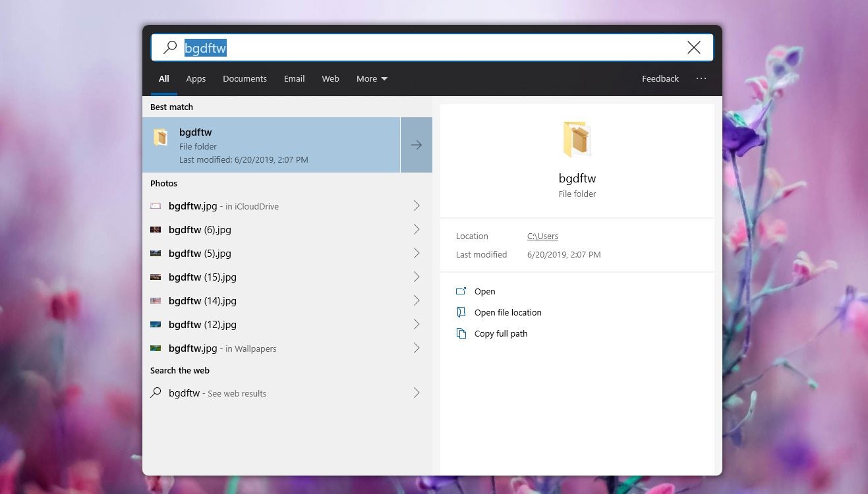Viewport: 868px width, 494px height.
Task: Expand chevron for web results entry
Action: pyautogui.click(x=417, y=393)
